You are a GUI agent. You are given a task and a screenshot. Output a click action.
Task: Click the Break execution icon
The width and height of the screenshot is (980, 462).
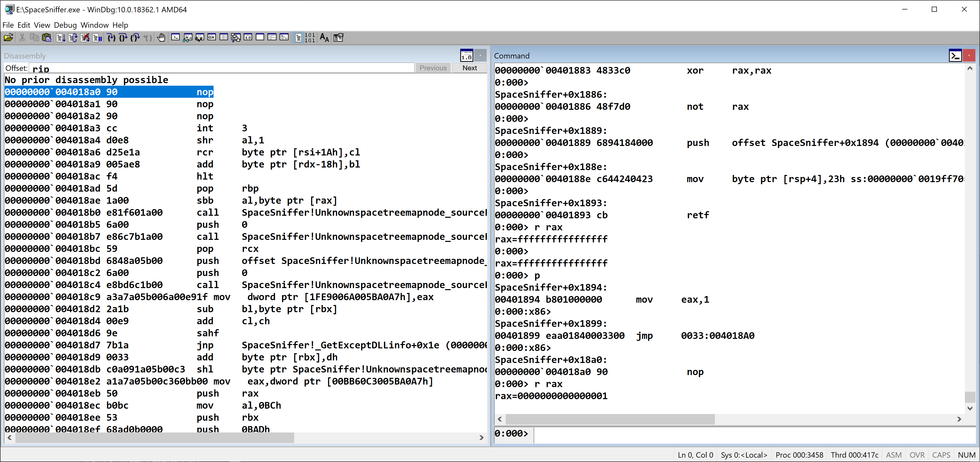[97, 37]
